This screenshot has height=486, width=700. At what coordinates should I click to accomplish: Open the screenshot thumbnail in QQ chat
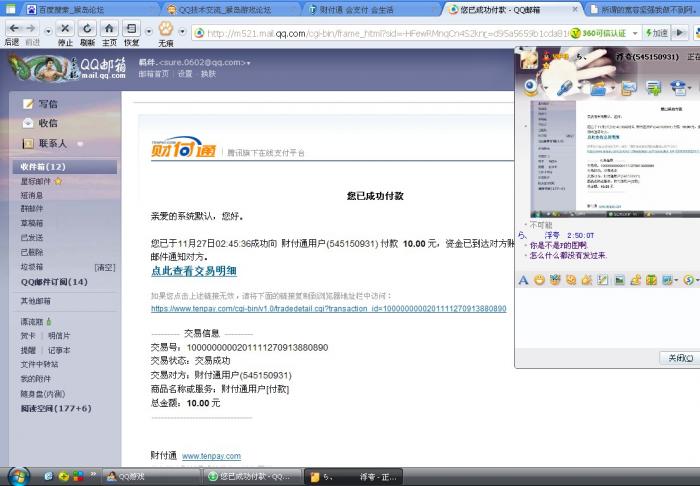click(615, 159)
